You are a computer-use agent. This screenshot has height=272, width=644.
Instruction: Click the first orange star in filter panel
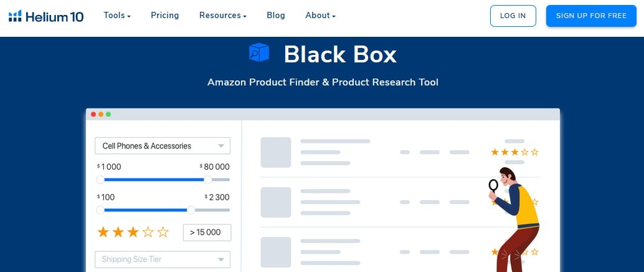click(103, 232)
